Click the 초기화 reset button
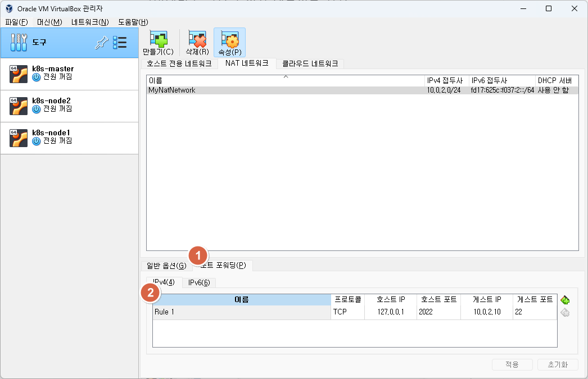Image resolution: width=588 pixels, height=379 pixels. [x=558, y=364]
